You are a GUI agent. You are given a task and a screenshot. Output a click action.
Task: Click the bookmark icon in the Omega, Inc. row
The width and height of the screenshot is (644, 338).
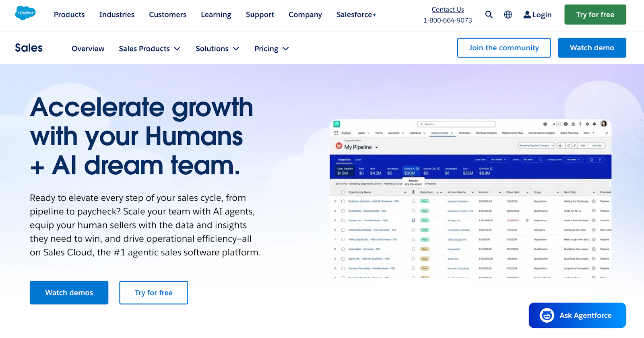click(x=413, y=221)
